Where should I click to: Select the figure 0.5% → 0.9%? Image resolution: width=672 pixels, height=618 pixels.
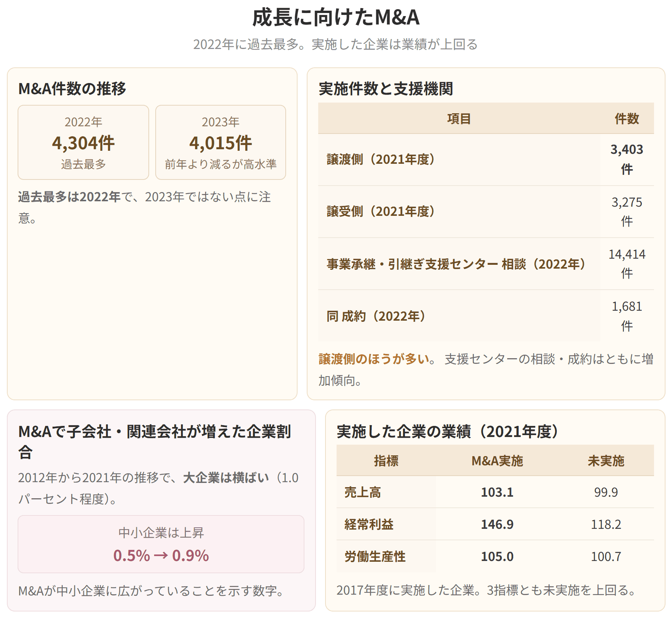pos(161,556)
